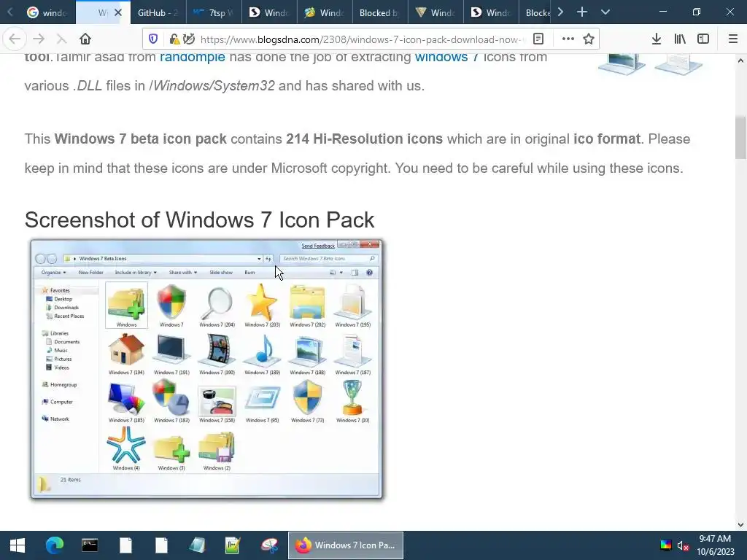Viewport: 747px width, 560px height.
Task: Click the address bar with the blogsdna URL
Action: click(362, 39)
